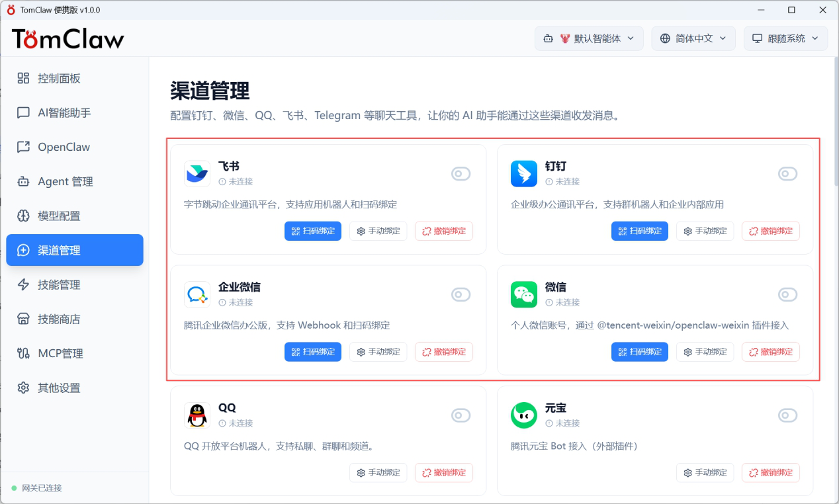
Task: Click 撤销绑定 on the 飞书 card
Action: pos(444,231)
